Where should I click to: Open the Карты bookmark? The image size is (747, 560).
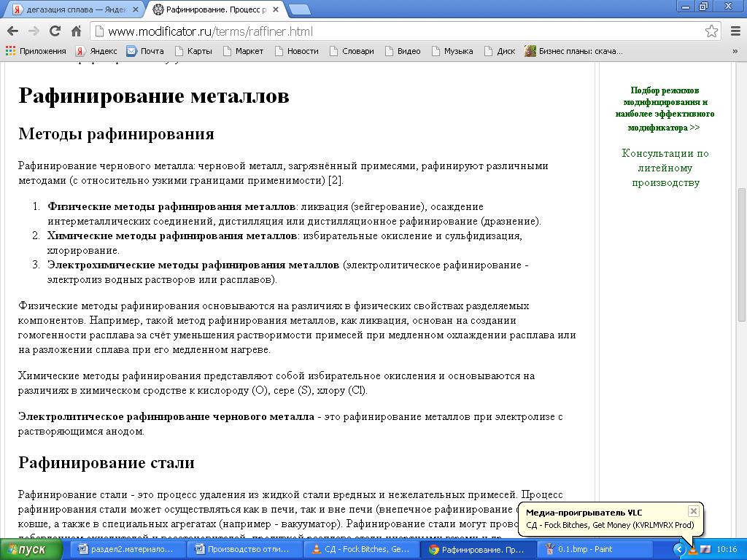point(193,51)
